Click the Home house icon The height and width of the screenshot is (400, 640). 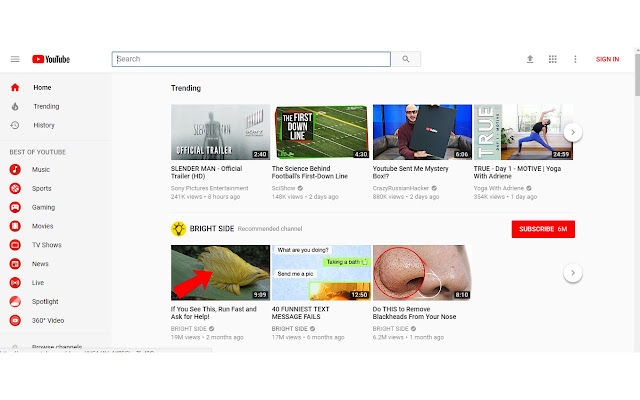pos(15,87)
